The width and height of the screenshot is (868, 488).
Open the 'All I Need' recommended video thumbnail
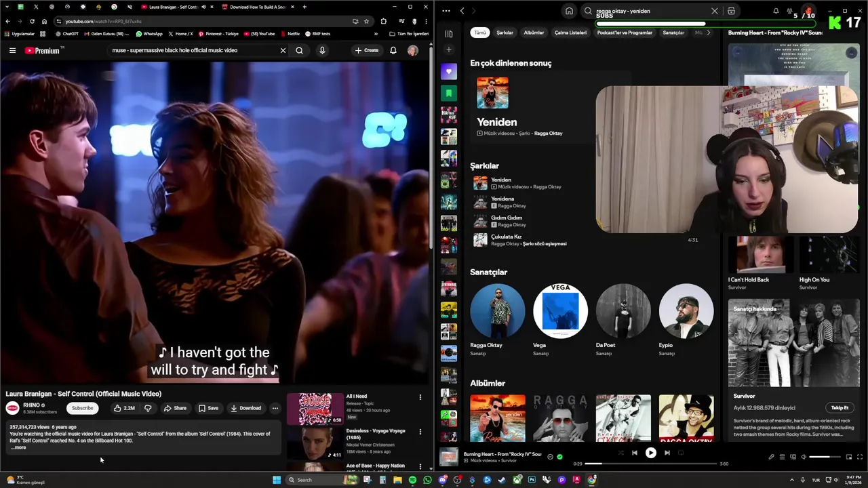(x=315, y=409)
